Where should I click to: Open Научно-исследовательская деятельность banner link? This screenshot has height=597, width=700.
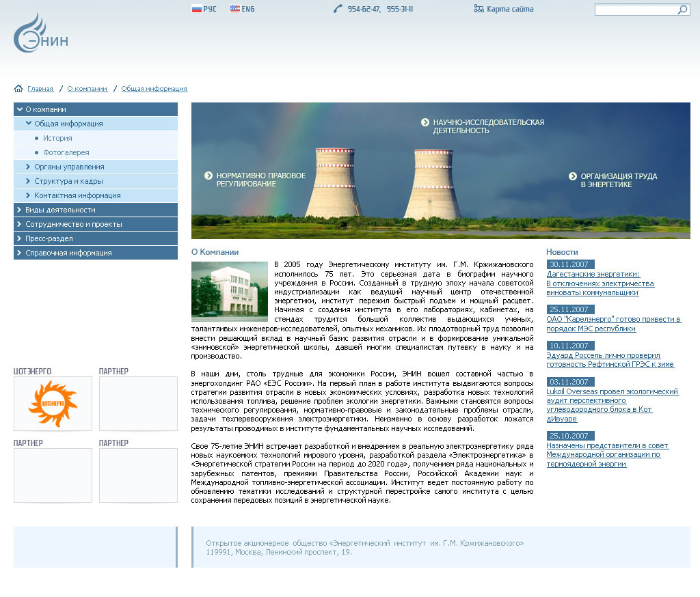488,126
